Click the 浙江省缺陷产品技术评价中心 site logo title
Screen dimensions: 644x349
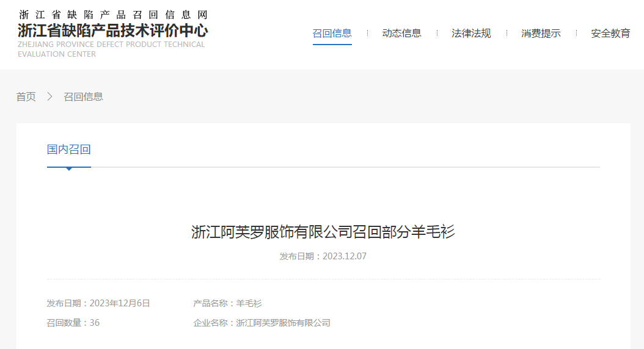tap(112, 31)
